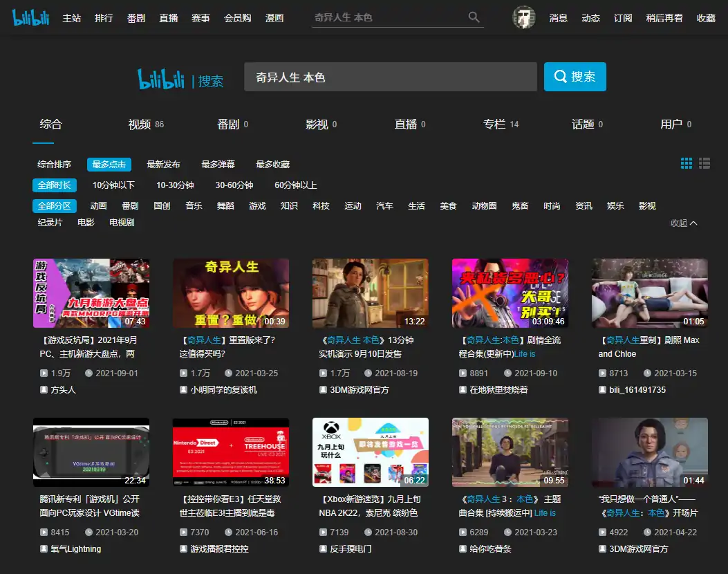Switch to list view layout
728x574 pixels.
[704, 163]
